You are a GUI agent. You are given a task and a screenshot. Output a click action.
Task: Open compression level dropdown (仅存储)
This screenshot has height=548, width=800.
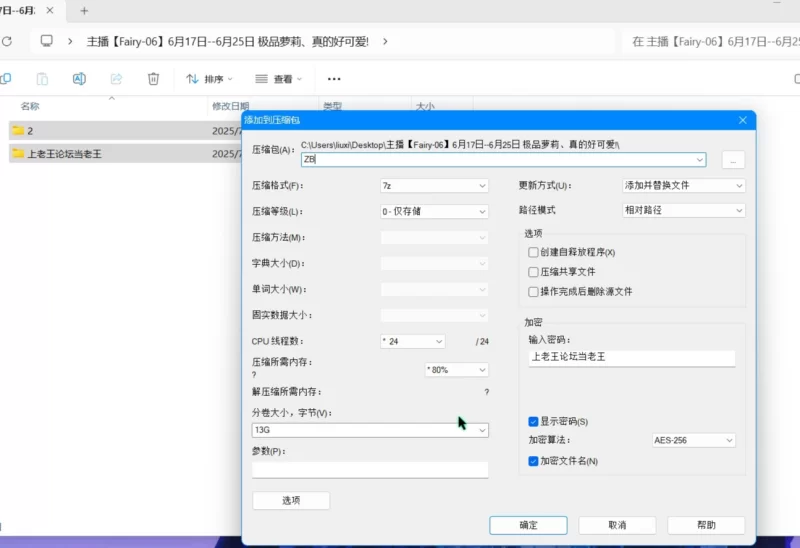coord(434,211)
